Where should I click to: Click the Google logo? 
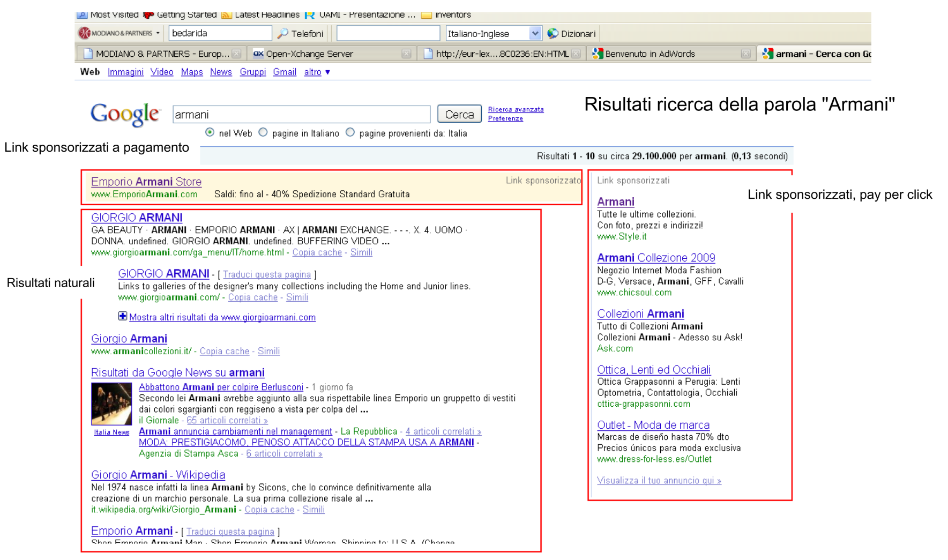[x=125, y=114]
